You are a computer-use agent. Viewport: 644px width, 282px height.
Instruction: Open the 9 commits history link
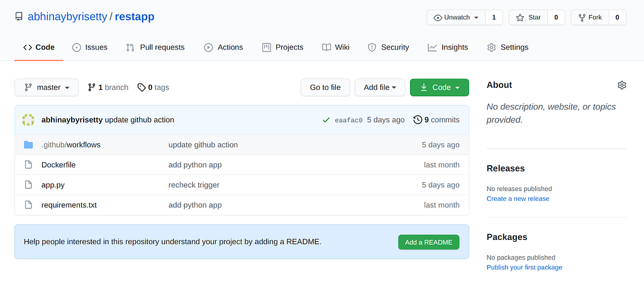coord(436,120)
